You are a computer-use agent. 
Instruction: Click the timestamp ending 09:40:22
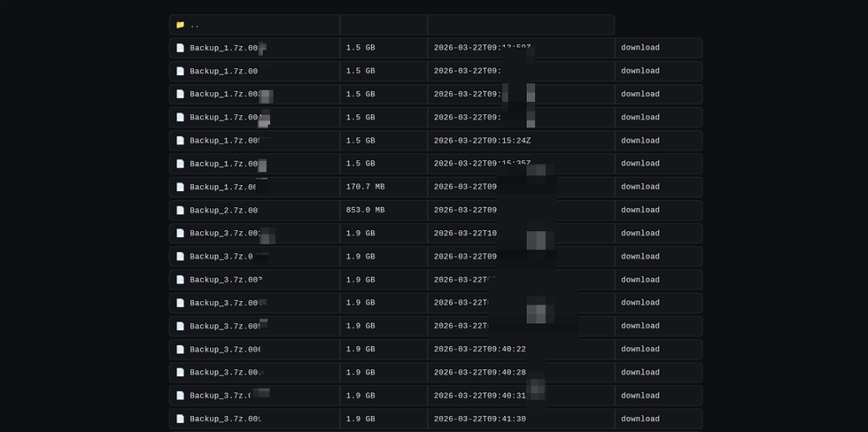480,349
